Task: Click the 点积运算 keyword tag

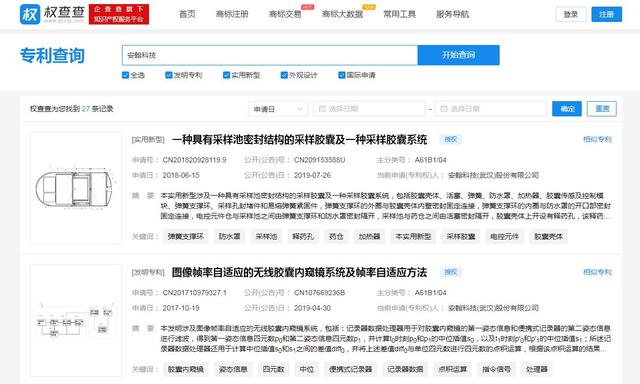Action: [x=453, y=369]
